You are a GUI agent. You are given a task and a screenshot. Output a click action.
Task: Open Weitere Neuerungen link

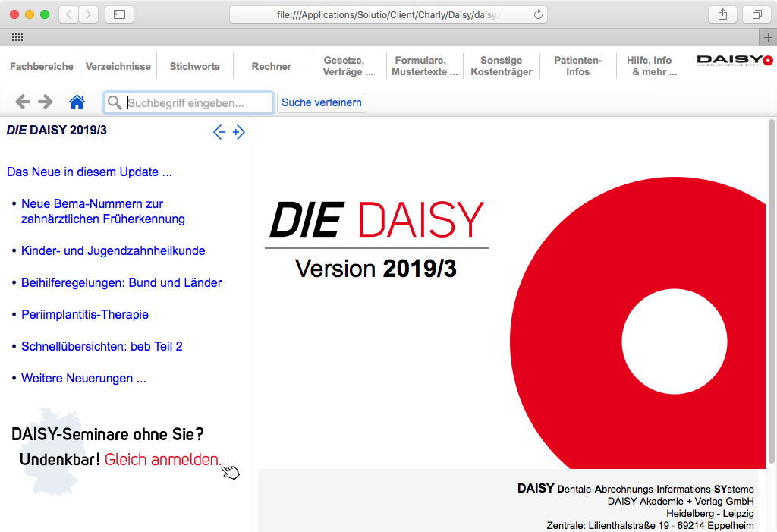pos(83,378)
